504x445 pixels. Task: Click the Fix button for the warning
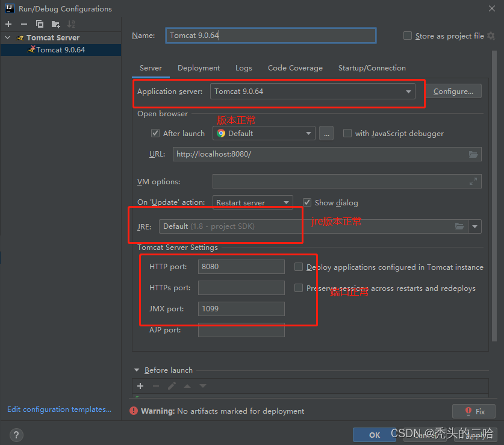tap(474, 411)
